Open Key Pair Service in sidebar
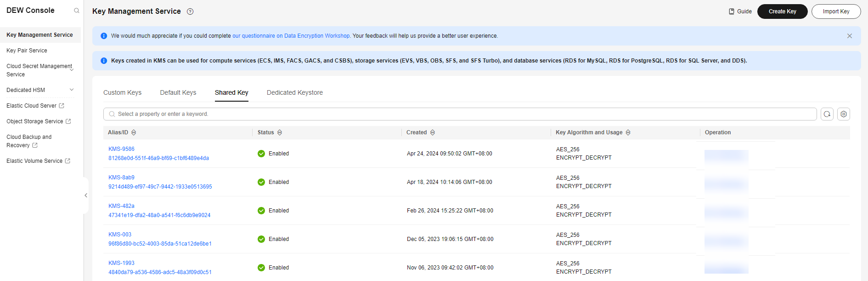The width and height of the screenshot is (868, 281). [27, 51]
